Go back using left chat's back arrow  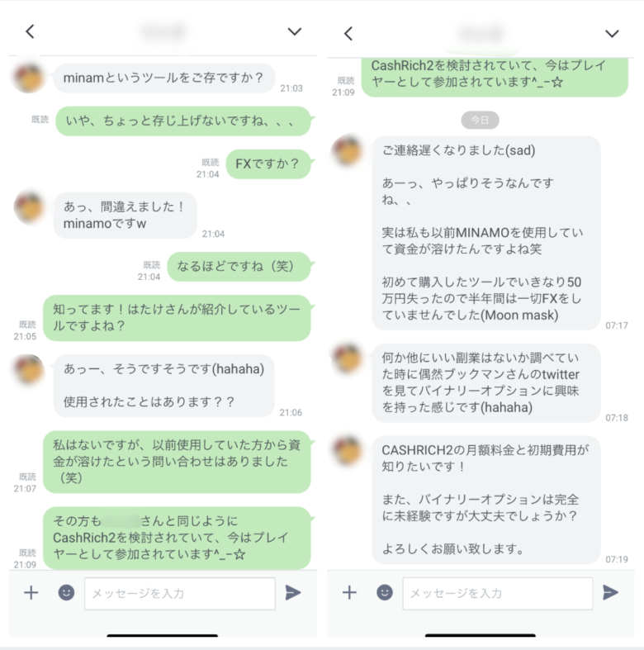30,31
